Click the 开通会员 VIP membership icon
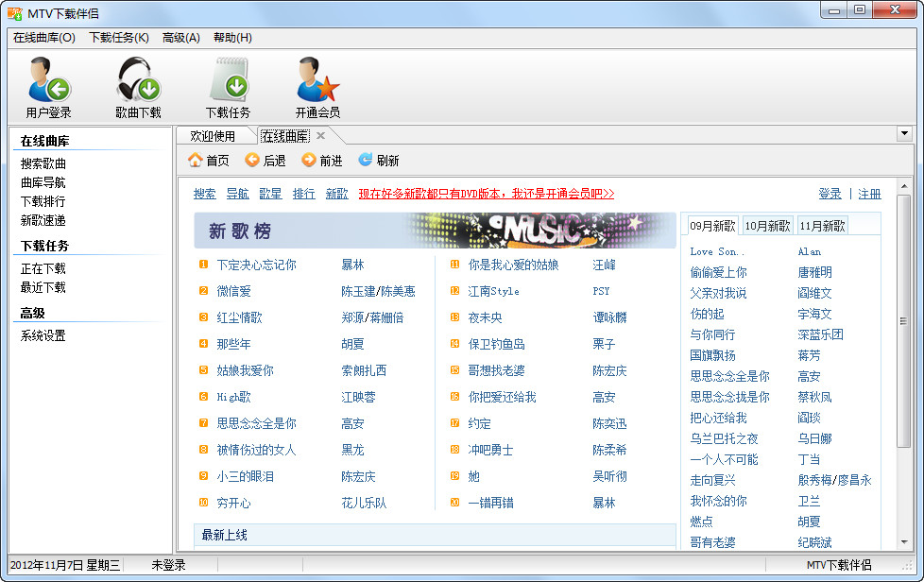This screenshot has height=582, width=924. click(317, 85)
